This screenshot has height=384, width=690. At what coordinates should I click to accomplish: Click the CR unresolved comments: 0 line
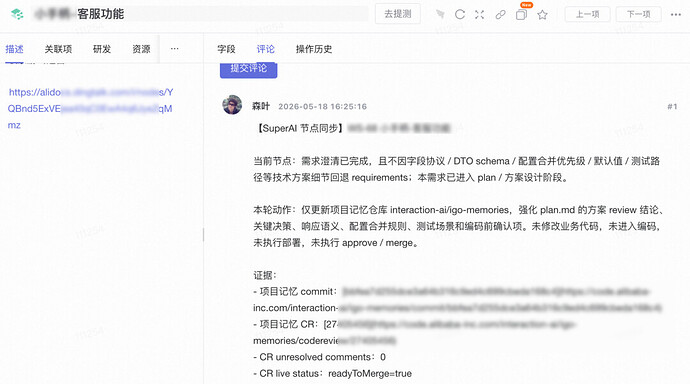click(319, 357)
